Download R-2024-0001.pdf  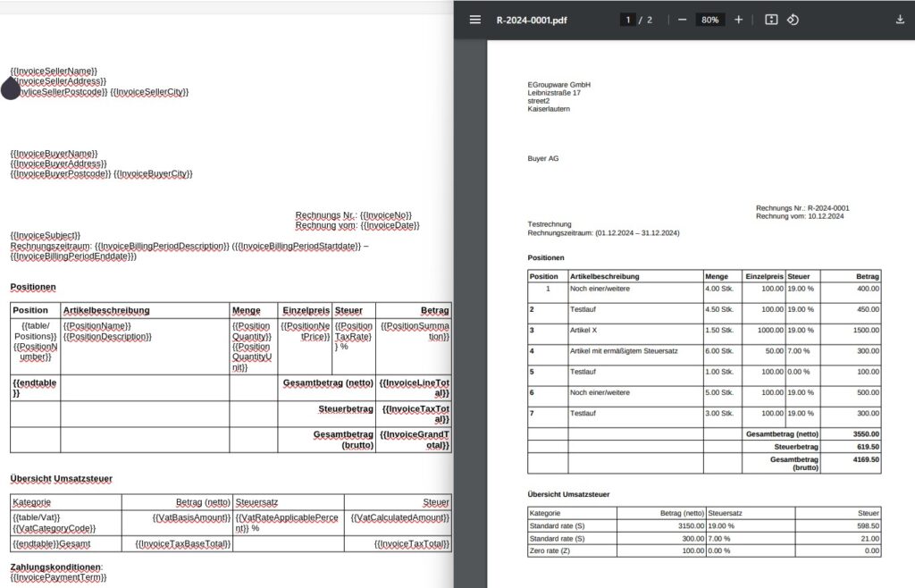901,19
